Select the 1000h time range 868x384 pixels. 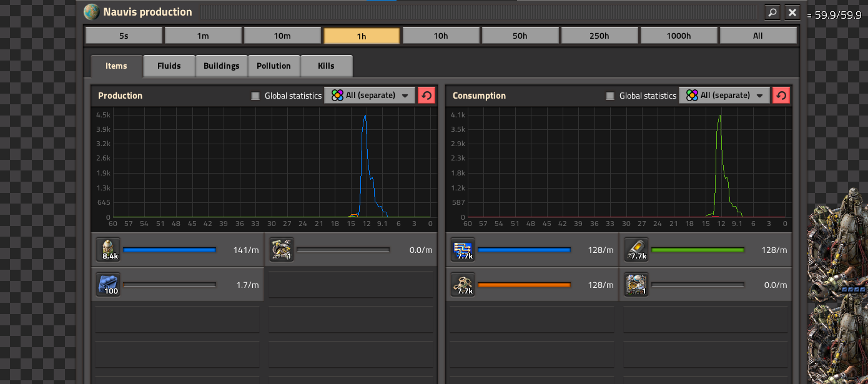click(679, 36)
